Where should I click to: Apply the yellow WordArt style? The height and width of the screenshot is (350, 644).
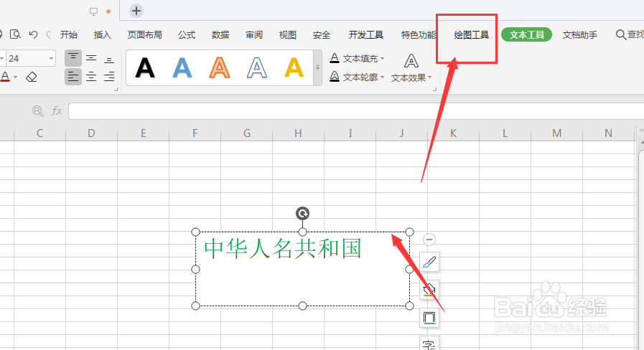(x=294, y=67)
